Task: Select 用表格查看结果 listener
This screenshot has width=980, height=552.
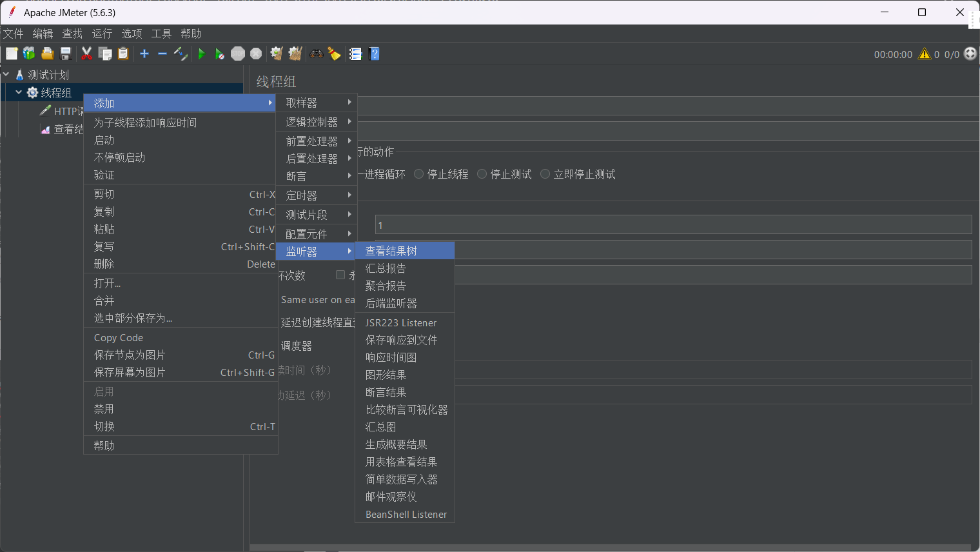Action: (x=405, y=462)
